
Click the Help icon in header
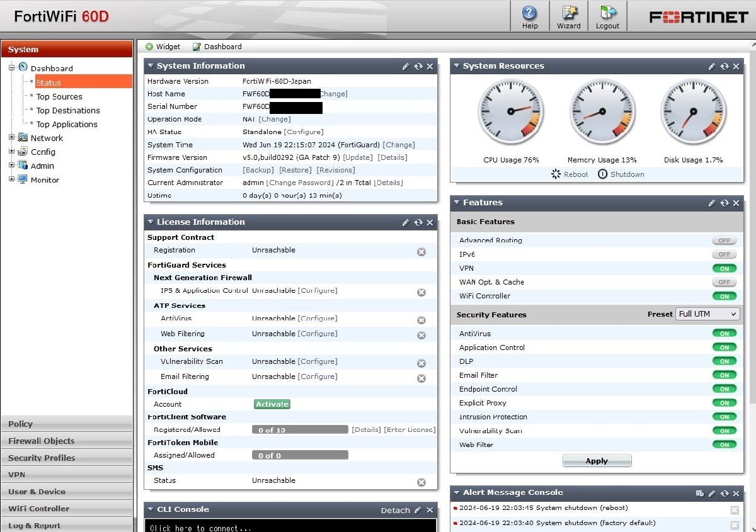[530, 13]
